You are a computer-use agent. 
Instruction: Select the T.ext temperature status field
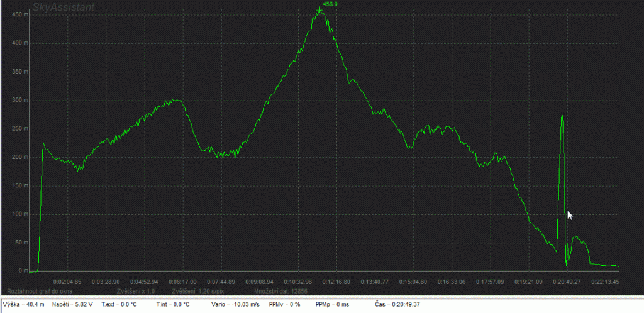pyautogui.click(x=119, y=304)
